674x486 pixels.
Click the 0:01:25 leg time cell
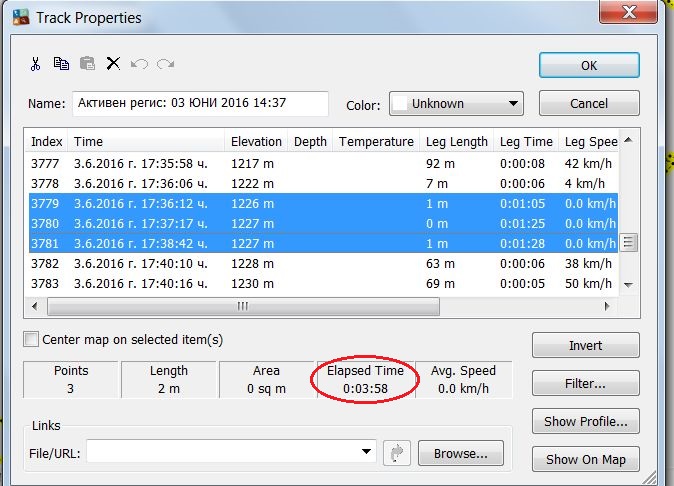522,223
